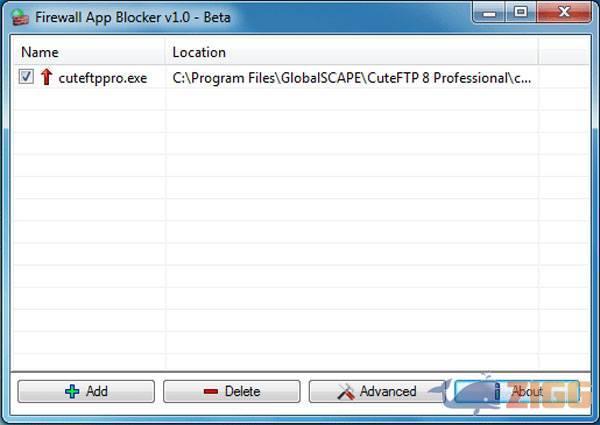Click the blue info icon on About
The height and width of the screenshot is (425, 600).
click(497, 391)
